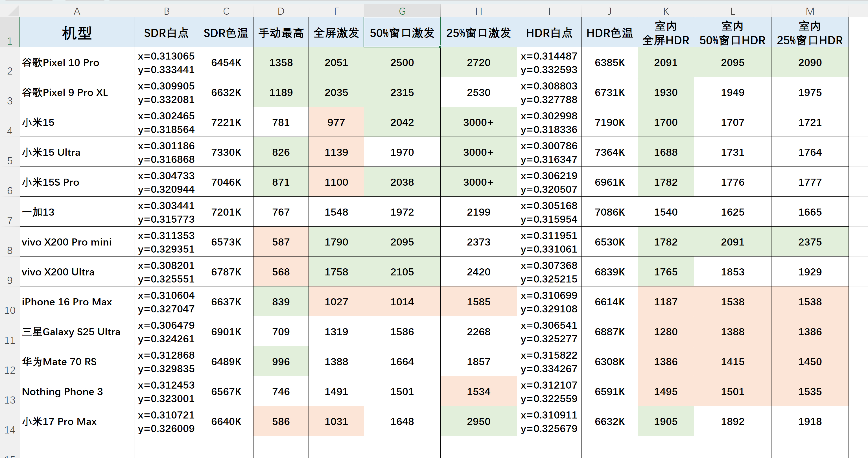The height and width of the screenshot is (458, 868).
Task: Select column M header
Action: point(810,11)
